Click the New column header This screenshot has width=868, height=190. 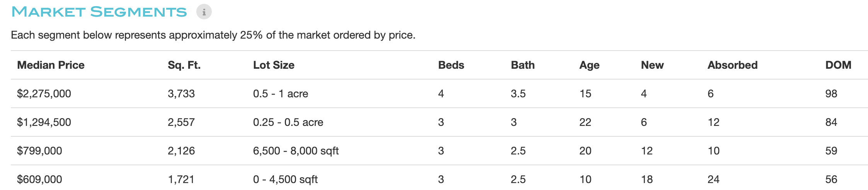click(x=652, y=65)
